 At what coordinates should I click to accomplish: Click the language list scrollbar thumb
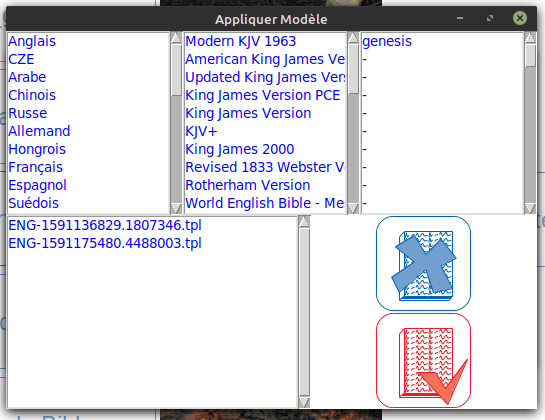(x=176, y=70)
